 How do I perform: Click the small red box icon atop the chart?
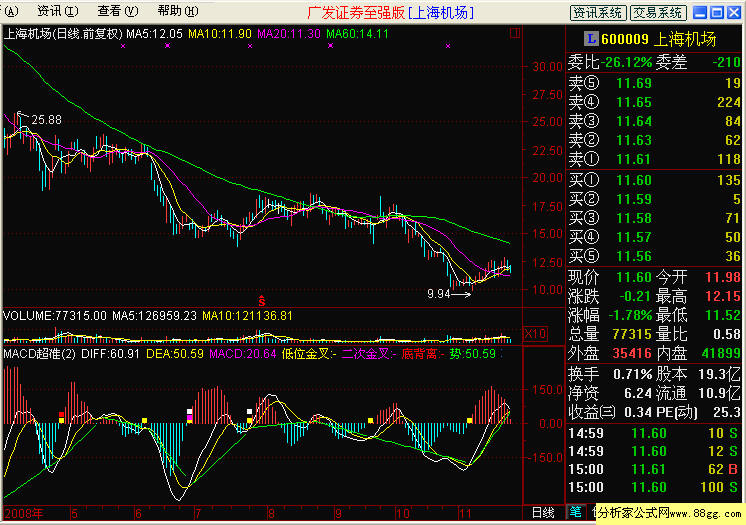[x=515, y=33]
